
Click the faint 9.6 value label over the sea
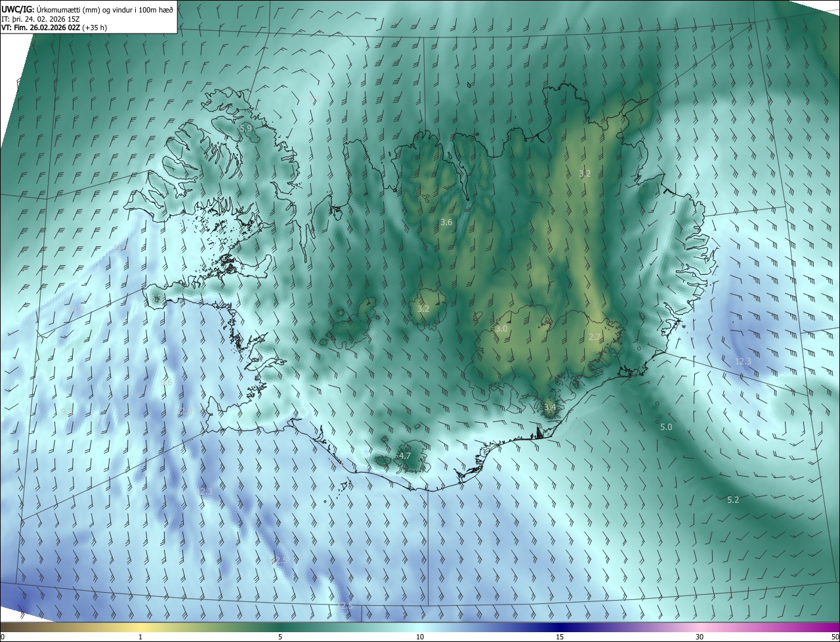point(167,383)
